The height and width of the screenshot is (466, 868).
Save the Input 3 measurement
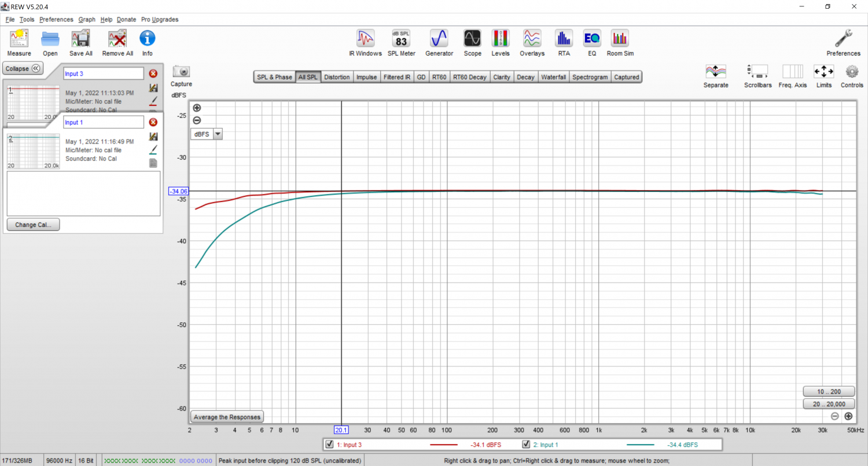coord(153,88)
